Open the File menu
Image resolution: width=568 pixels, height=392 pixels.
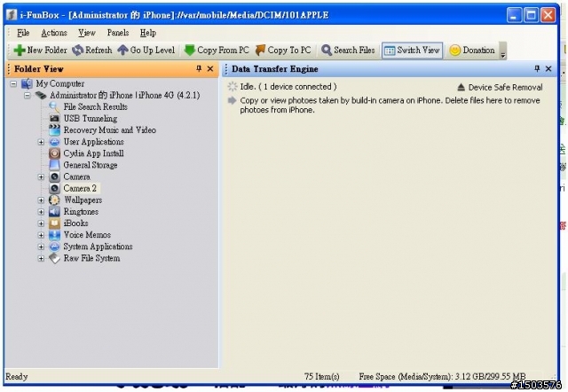point(23,33)
